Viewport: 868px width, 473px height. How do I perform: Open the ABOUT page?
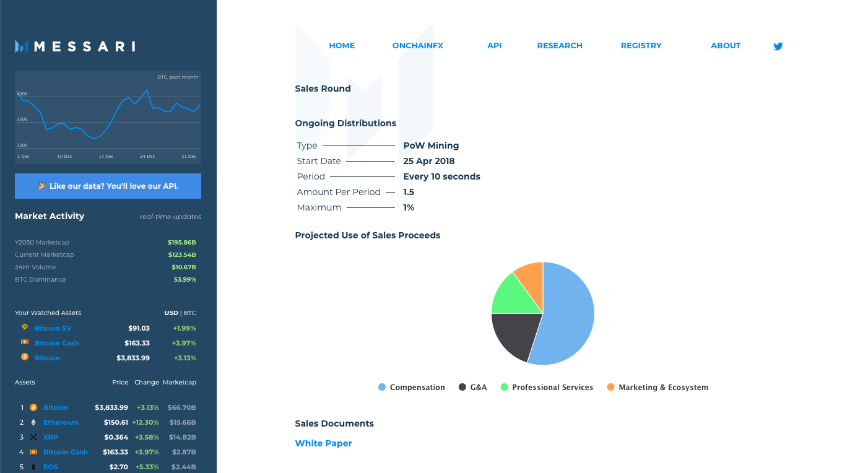tap(726, 46)
